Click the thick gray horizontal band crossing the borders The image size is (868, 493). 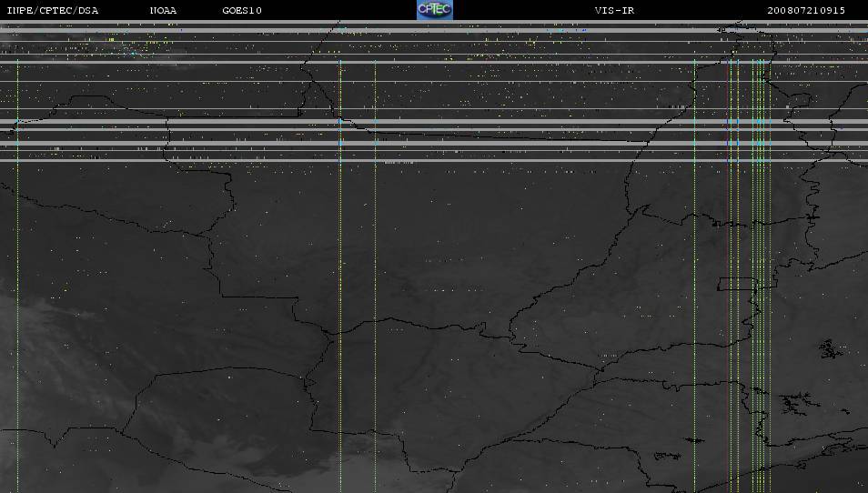(x=434, y=121)
